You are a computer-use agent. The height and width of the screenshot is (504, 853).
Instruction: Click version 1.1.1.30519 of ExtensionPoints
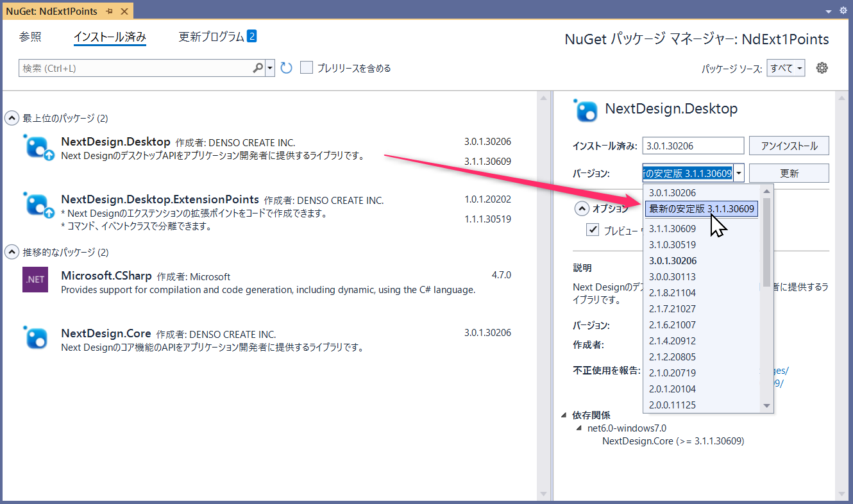(487, 219)
